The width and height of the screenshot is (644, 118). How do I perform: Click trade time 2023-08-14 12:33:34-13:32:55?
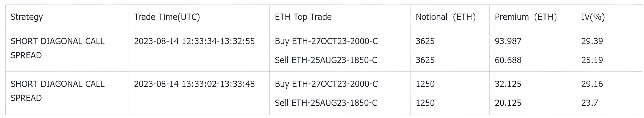[194, 41]
